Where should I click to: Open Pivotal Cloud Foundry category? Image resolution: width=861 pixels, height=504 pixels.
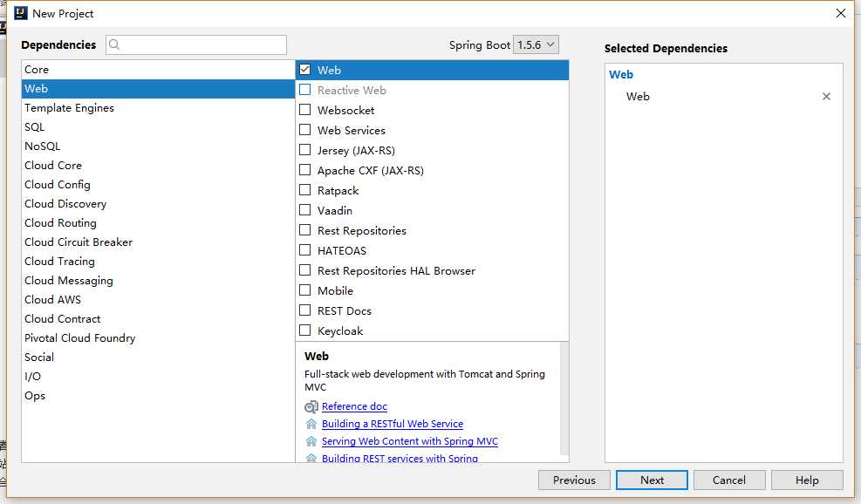[x=158, y=338]
